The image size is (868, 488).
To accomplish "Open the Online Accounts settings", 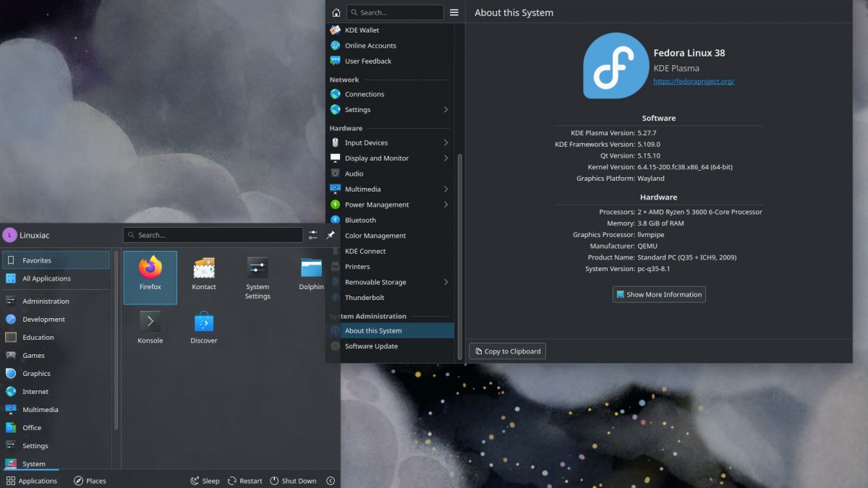I will [x=391, y=46].
